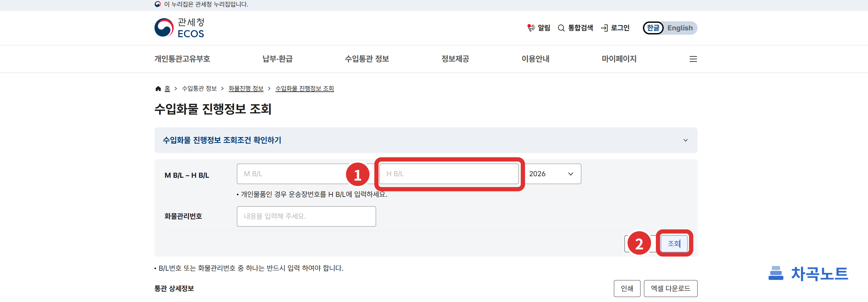Open the 2026 year dropdown
The image size is (868, 302).
(552, 174)
